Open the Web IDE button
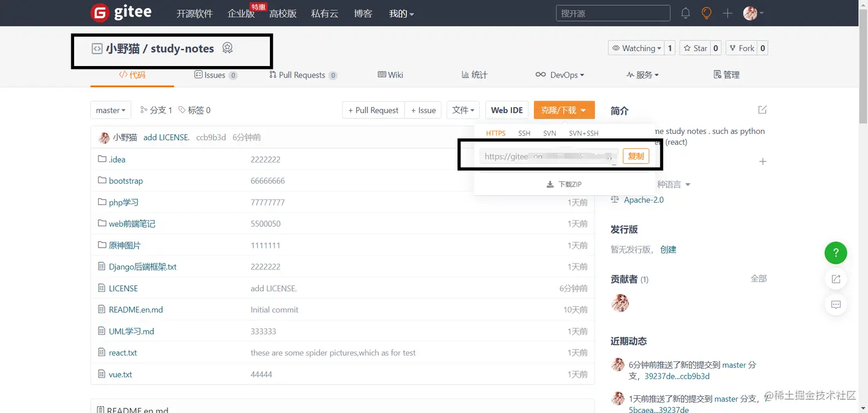The image size is (868, 413). 507,110
